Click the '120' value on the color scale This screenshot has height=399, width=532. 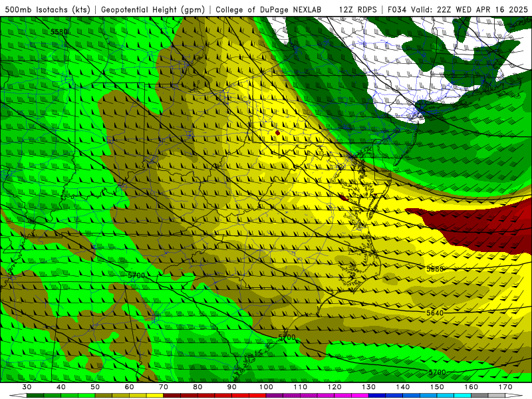point(334,387)
